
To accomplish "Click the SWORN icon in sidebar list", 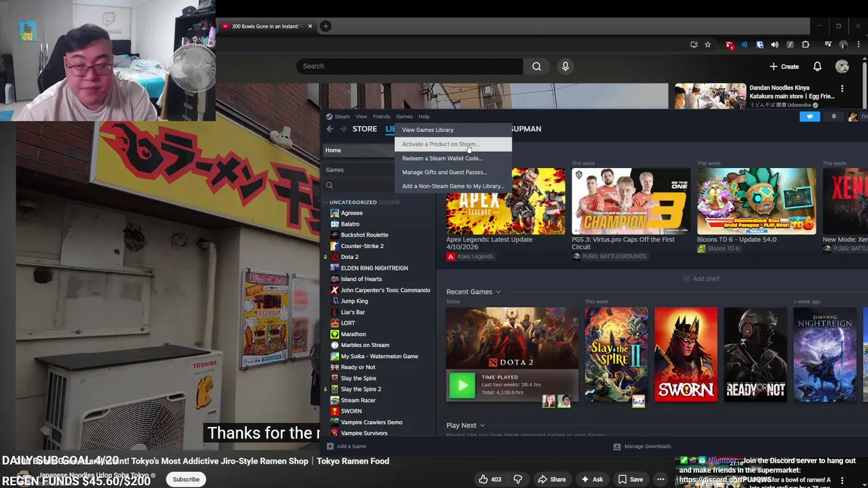I will pyautogui.click(x=334, y=411).
